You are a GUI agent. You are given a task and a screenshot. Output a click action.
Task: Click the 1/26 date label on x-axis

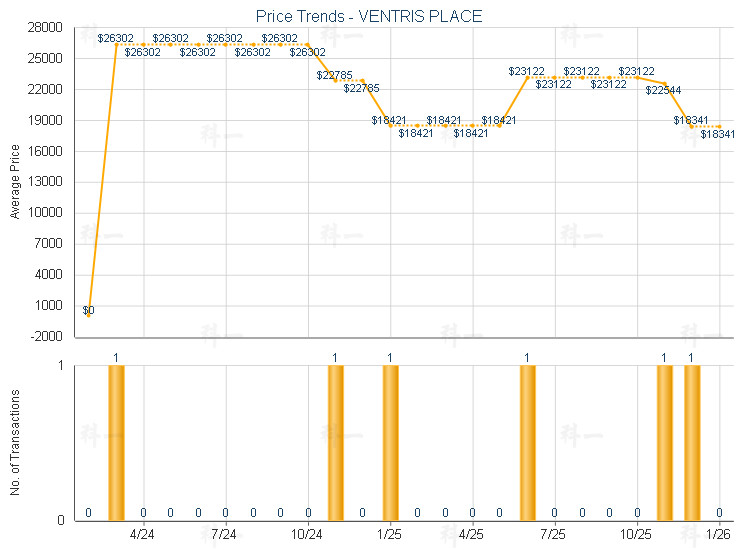click(719, 536)
